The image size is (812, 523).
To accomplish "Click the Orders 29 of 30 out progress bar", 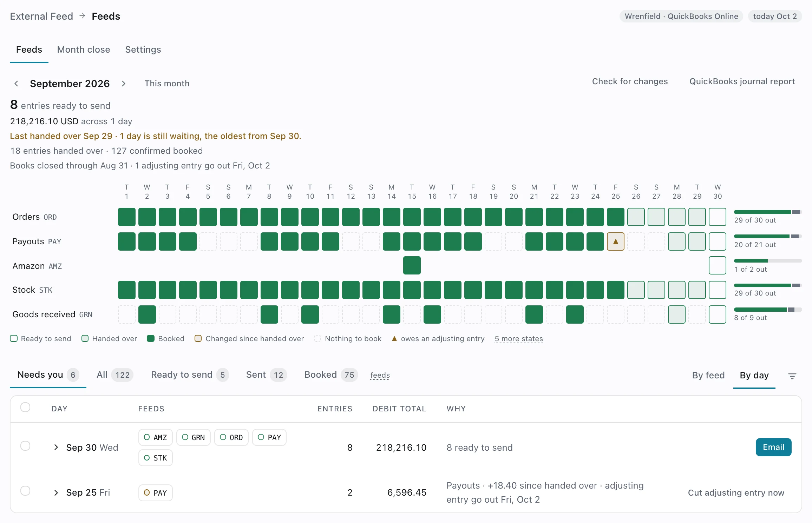I will [768, 212].
